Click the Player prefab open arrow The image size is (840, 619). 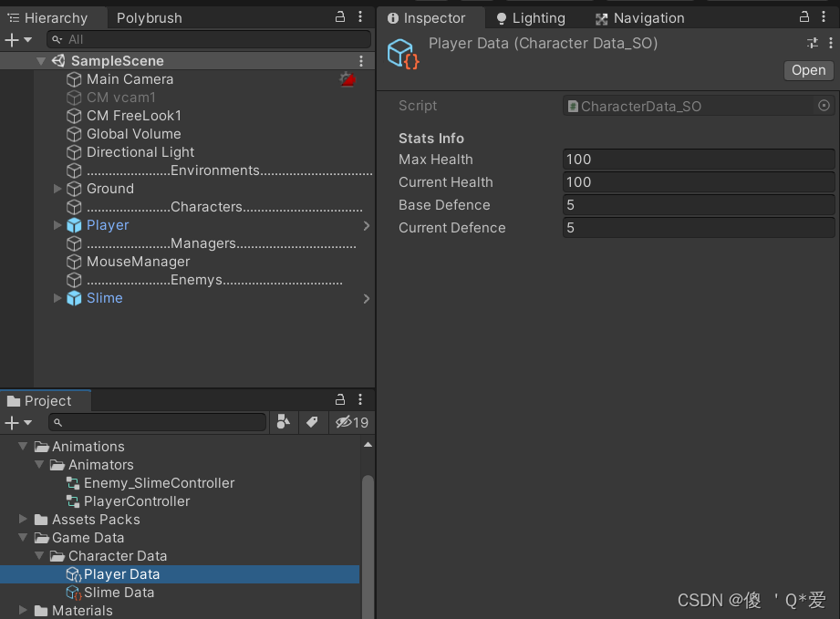coord(366,225)
